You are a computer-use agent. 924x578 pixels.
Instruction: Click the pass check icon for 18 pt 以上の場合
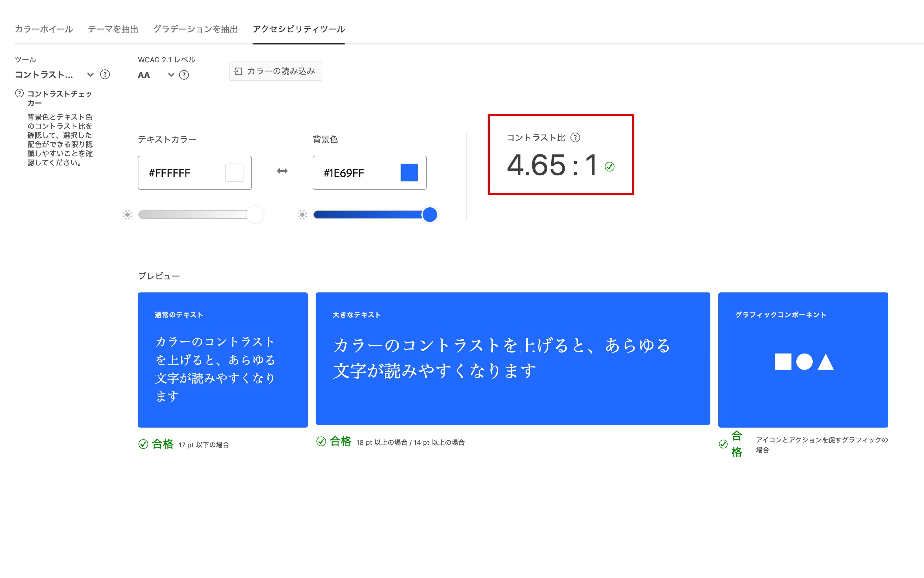[x=321, y=442]
